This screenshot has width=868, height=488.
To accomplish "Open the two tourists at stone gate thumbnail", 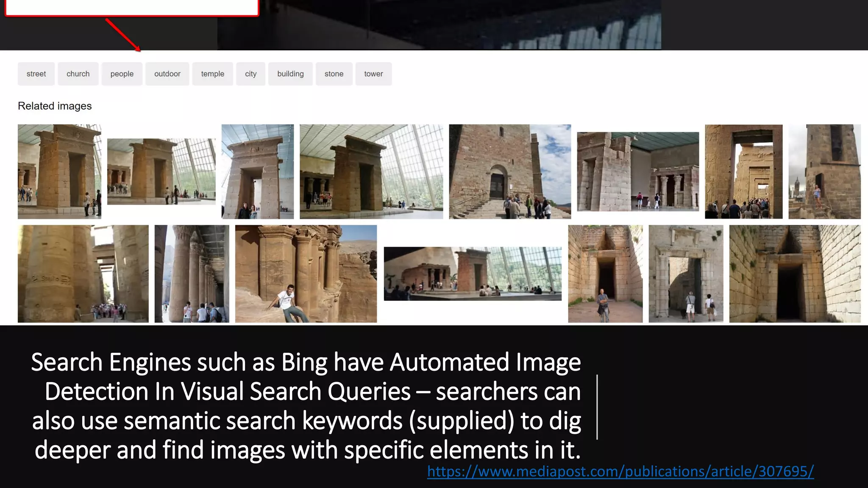I will coord(686,274).
